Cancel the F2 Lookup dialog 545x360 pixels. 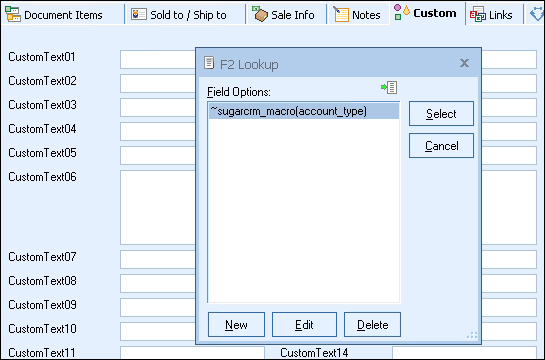pyautogui.click(x=441, y=146)
